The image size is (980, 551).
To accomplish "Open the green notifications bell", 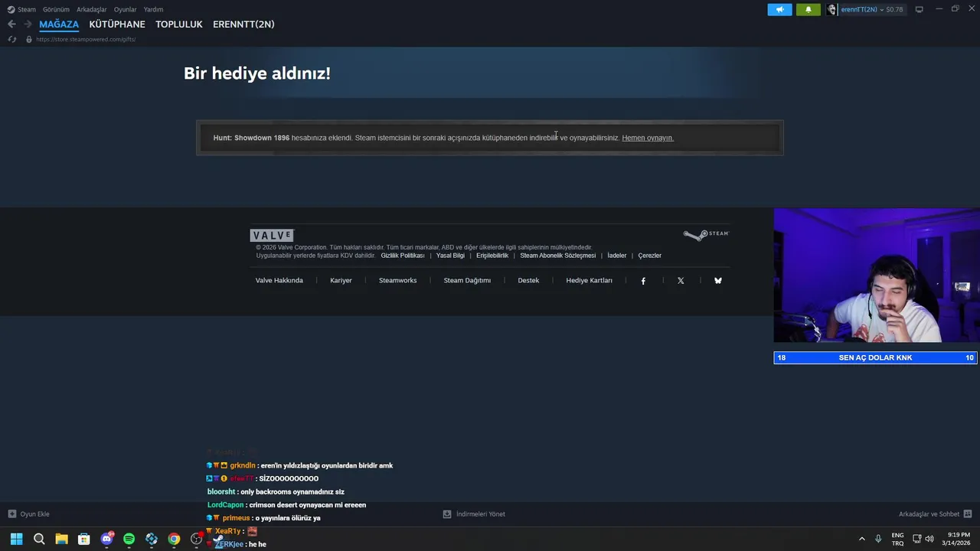I will [x=808, y=9].
